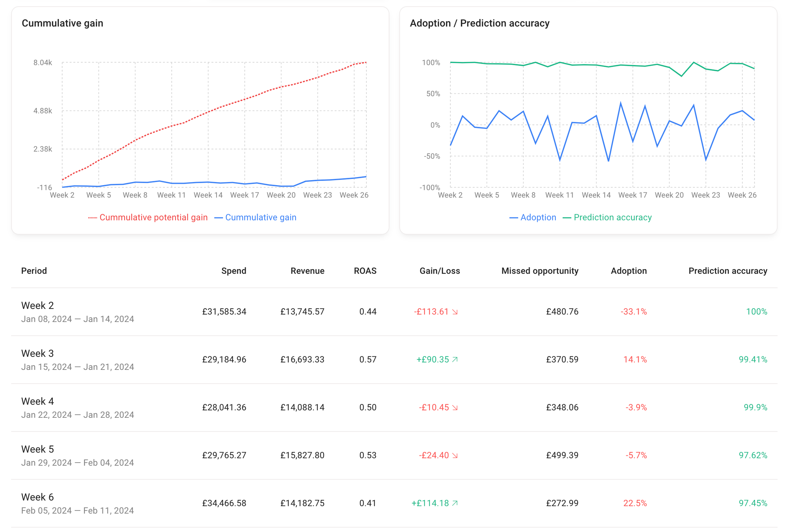Click the spend value £34,466.58
This screenshot has height=532, width=785.
(224, 503)
